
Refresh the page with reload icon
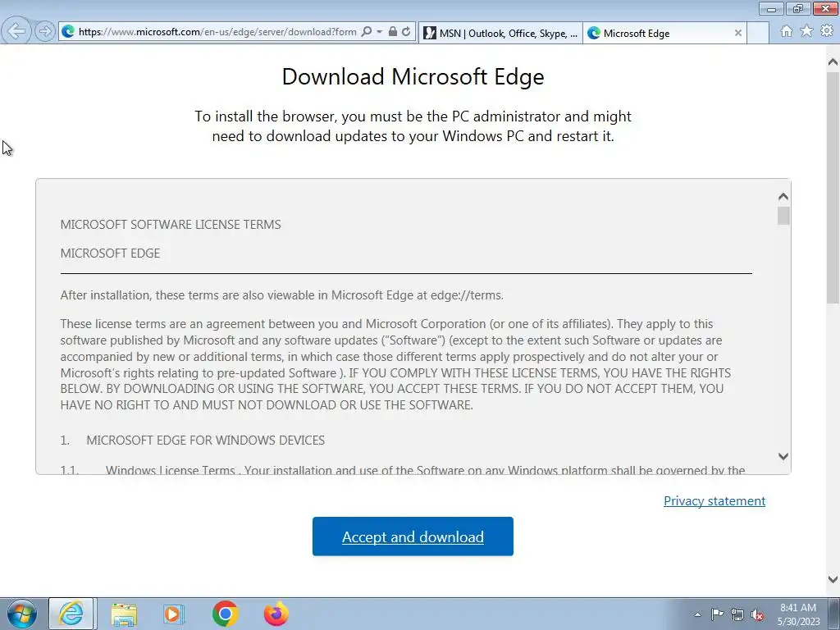[406, 32]
